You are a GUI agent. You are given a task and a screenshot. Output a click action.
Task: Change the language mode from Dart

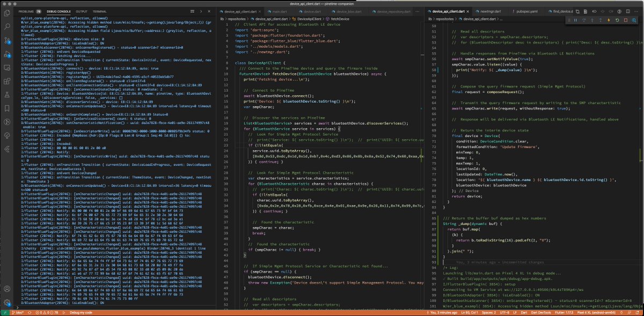(x=524, y=313)
